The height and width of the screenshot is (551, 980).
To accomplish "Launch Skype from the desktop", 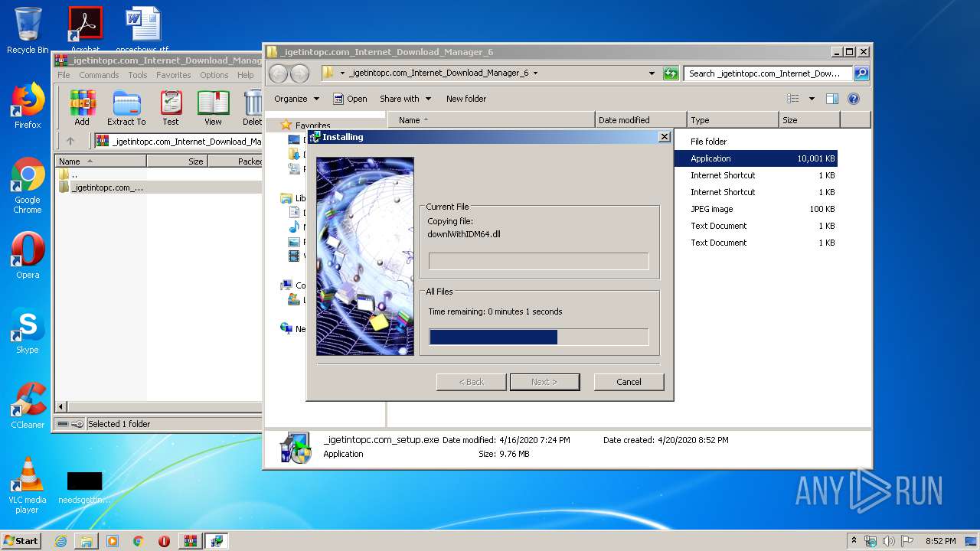I will [x=28, y=331].
